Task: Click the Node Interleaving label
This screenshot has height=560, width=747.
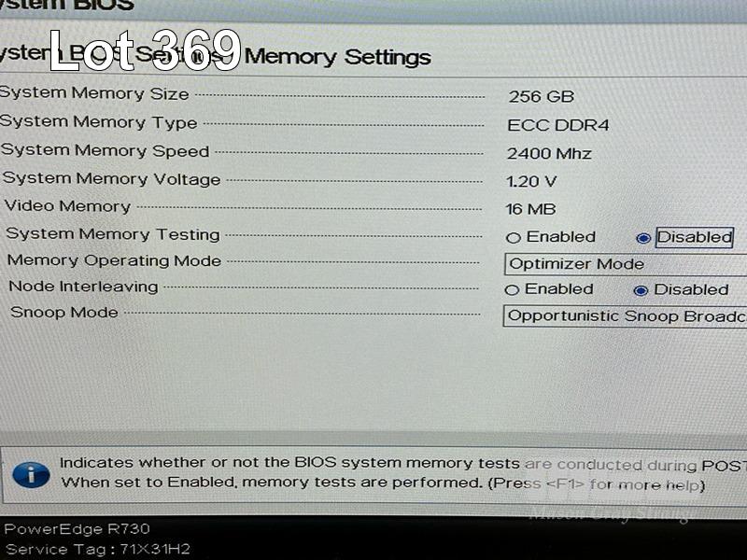Action: [83, 287]
